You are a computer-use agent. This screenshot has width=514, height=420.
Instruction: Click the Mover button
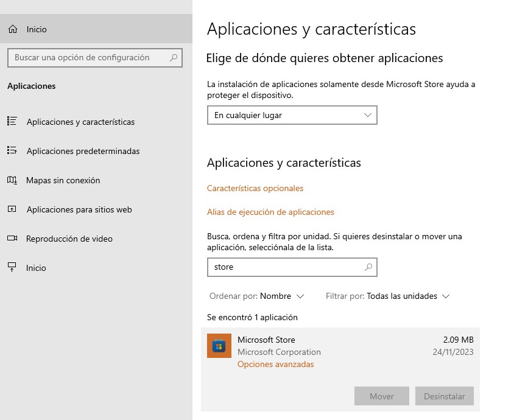tap(382, 396)
